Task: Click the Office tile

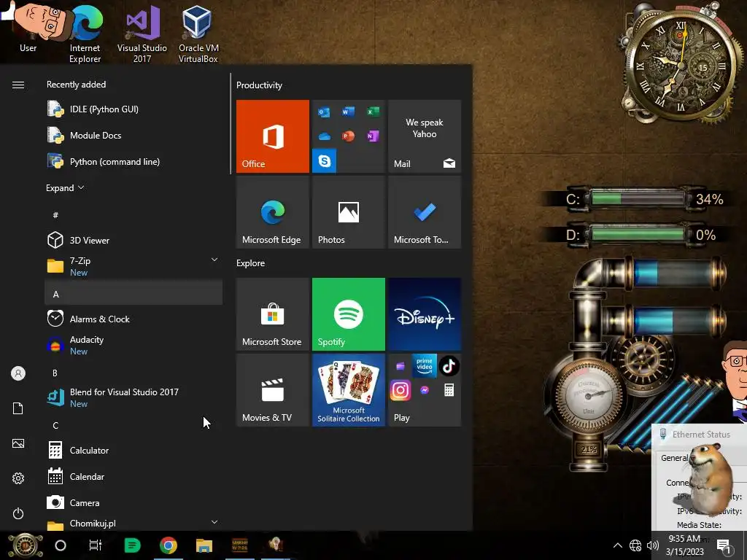Action: pos(273,136)
